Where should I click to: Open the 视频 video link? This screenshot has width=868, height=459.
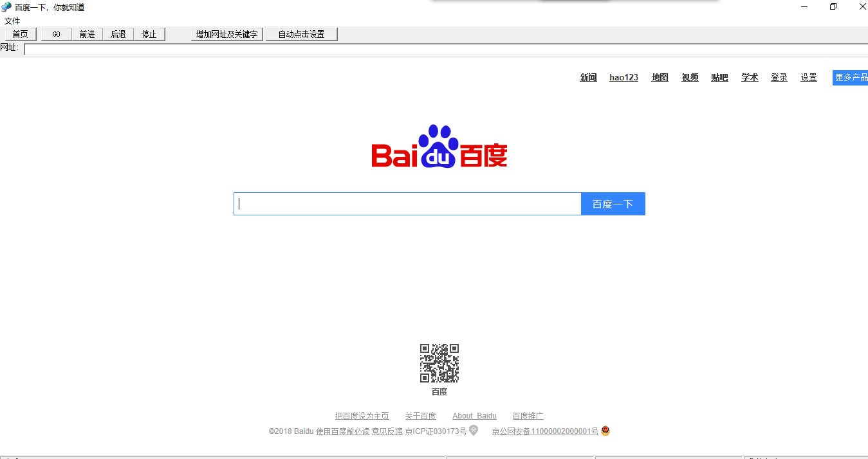click(690, 77)
